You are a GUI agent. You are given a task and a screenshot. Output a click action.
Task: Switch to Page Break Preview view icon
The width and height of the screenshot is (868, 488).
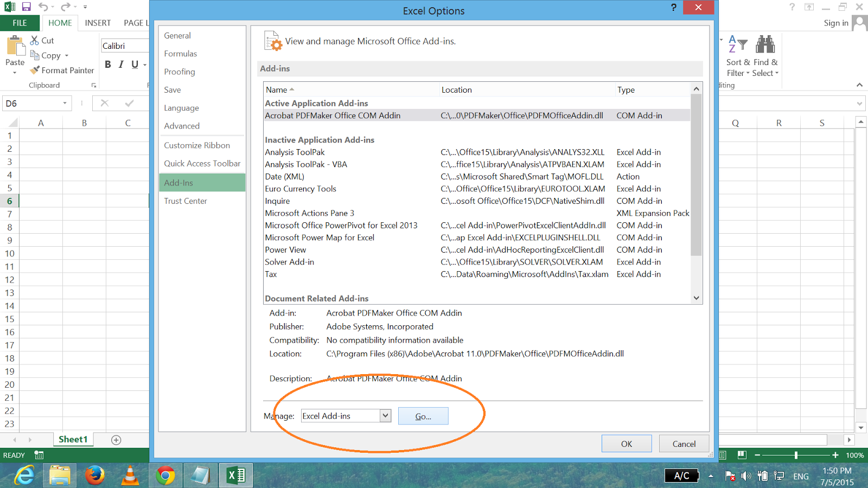pyautogui.click(x=742, y=455)
